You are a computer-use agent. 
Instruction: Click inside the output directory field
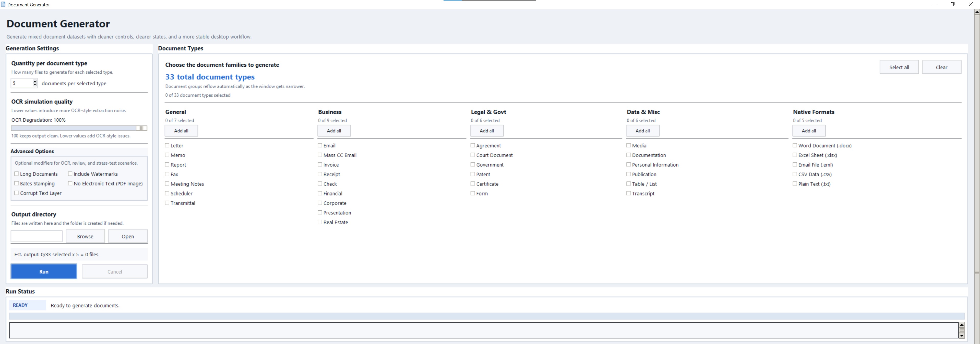[x=37, y=236]
